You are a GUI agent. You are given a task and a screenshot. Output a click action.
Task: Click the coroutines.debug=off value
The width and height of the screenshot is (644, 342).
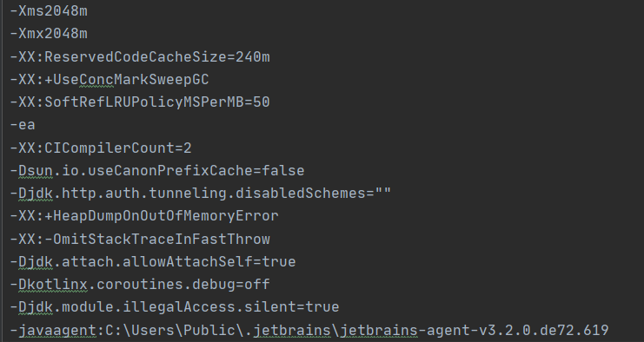coord(183,285)
